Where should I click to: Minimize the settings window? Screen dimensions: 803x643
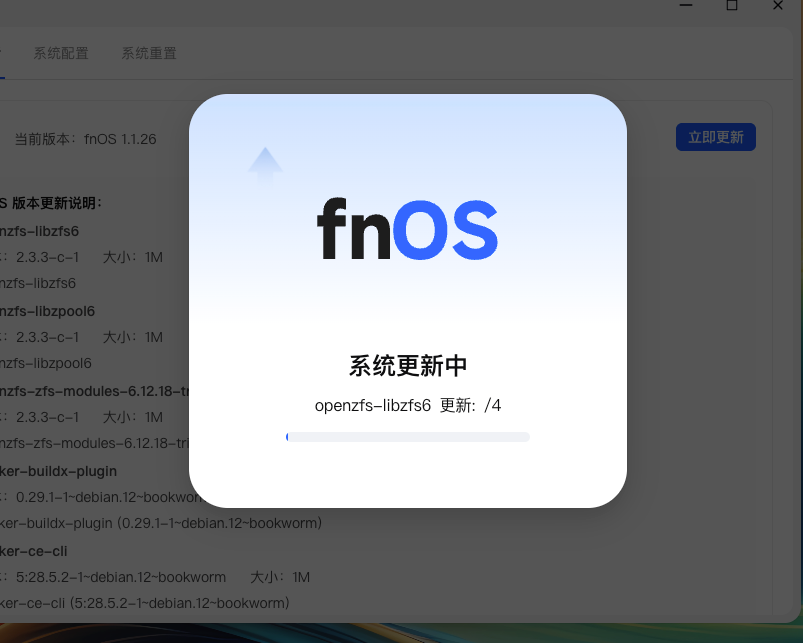(686, 5)
